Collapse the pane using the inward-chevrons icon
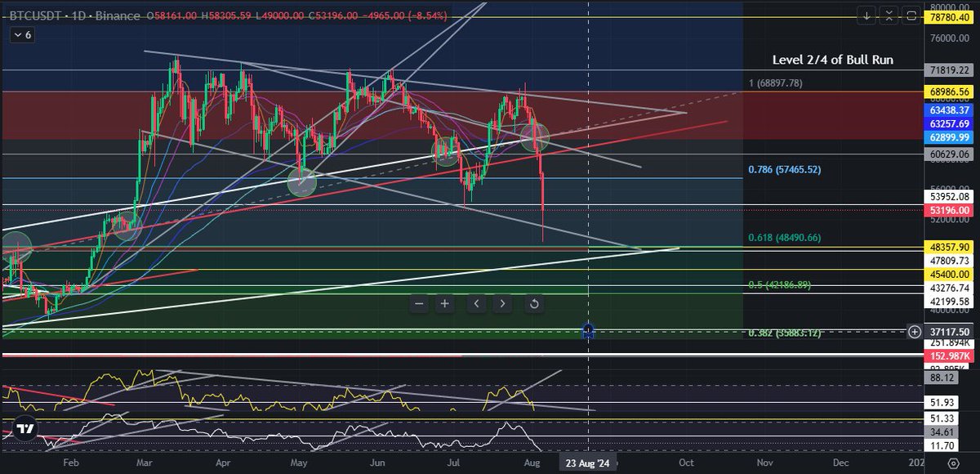The width and height of the screenshot is (980, 474). point(889,15)
